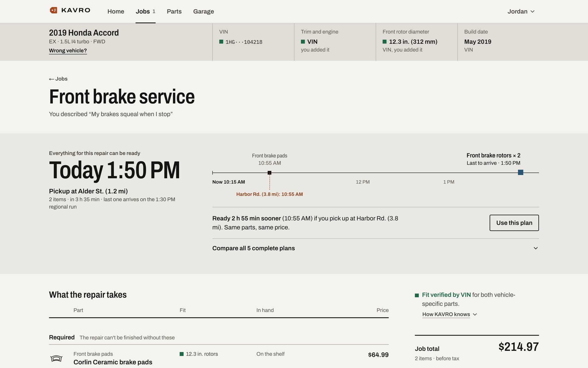Click the Harbor Rd. 10:55 AM label

pos(270,194)
